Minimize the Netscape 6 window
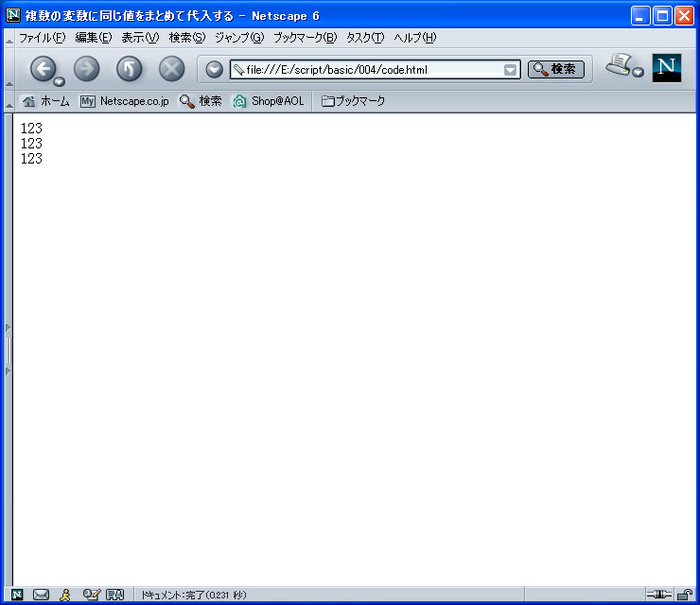Image resolution: width=700 pixels, height=605 pixels. coord(640,16)
